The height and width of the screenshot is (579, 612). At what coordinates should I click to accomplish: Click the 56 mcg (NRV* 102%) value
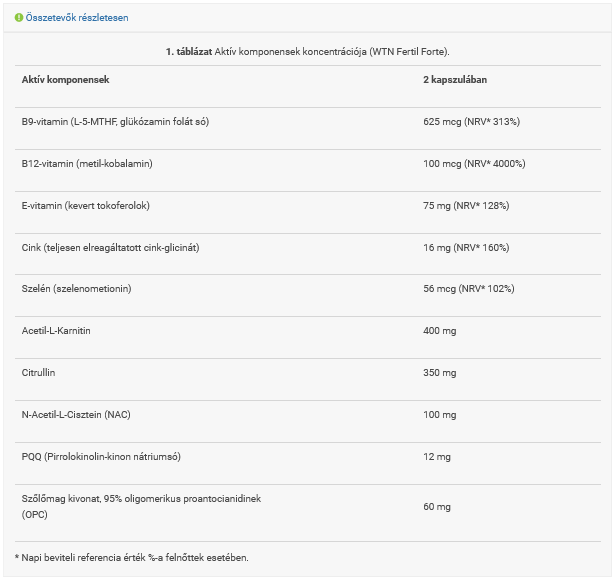(468, 288)
